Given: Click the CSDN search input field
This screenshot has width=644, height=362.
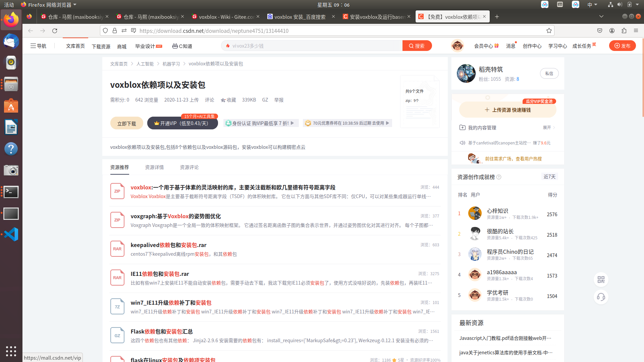Looking at the screenshot, I should click(x=312, y=46).
